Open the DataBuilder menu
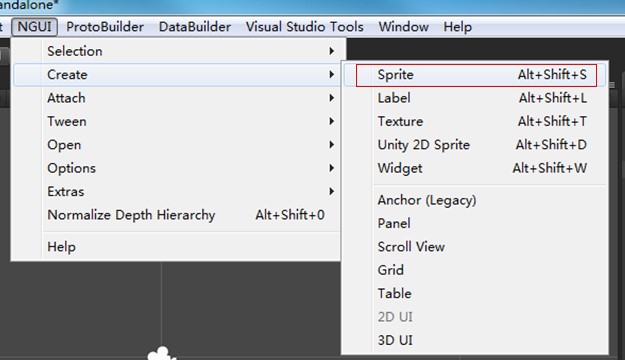Image resolution: width=625 pixels, height=360 pixels. point(195,27)
